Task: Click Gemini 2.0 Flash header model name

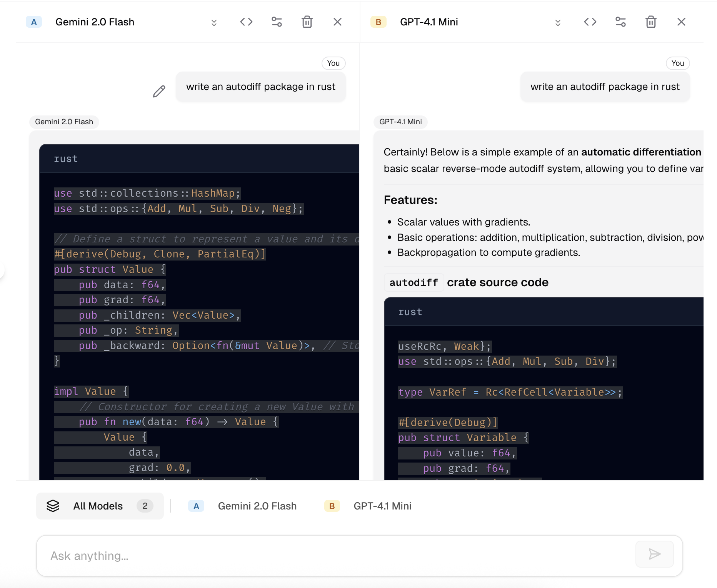Action: [x=95, y=22]
